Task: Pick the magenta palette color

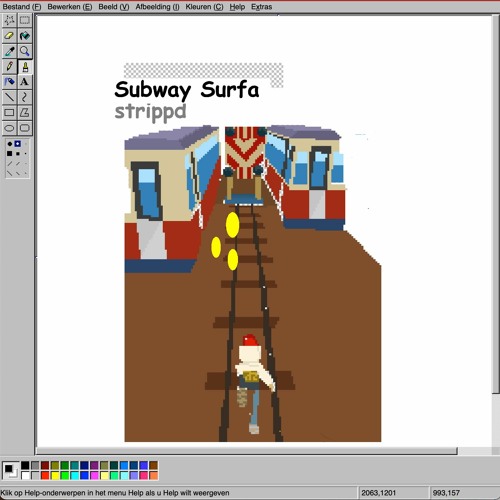Action: (94, 475)
